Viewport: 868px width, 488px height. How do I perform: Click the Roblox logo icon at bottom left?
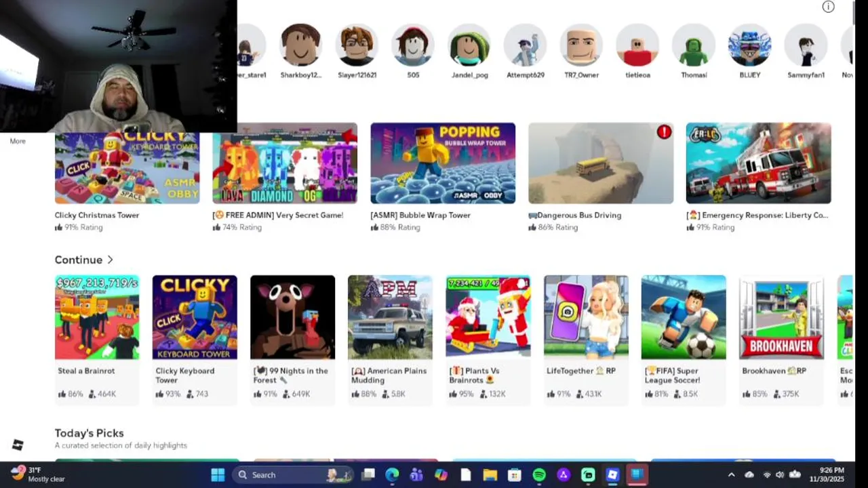click(18, 445)
